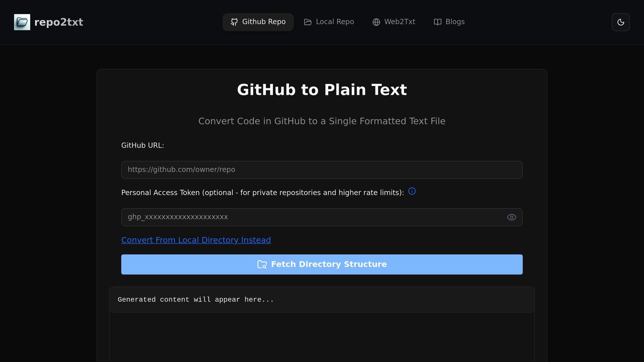Screen dimensions: 644x362
Task: Click Fetch Directory Structure
Action: (x=321, y=264)
